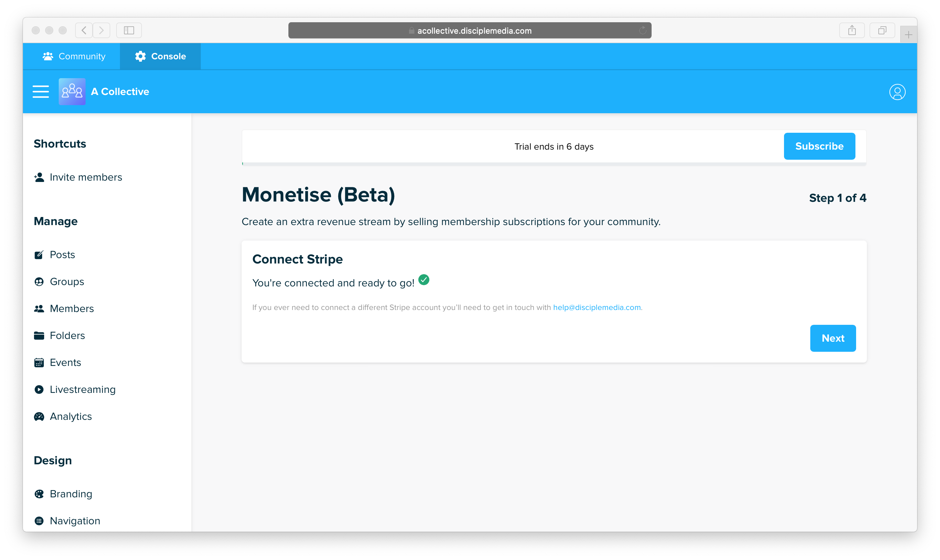Click the Groups icon

click(39, 282)
